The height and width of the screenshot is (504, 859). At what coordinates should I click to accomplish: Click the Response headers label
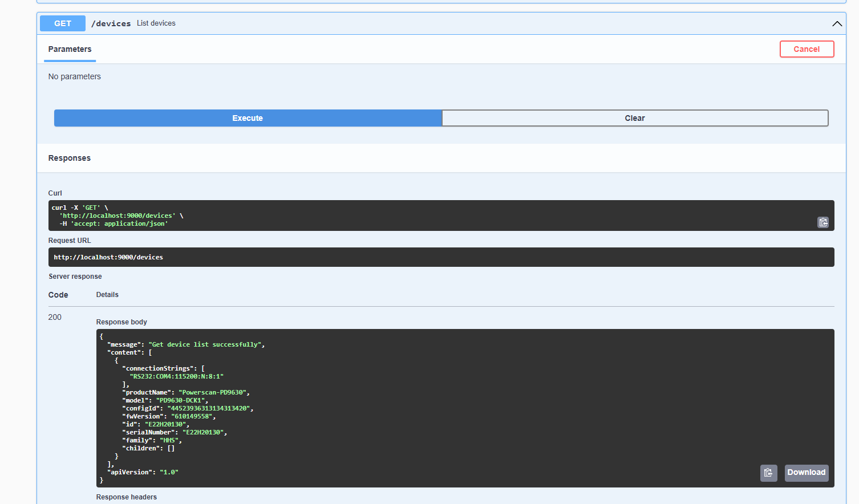click(127, 497)
